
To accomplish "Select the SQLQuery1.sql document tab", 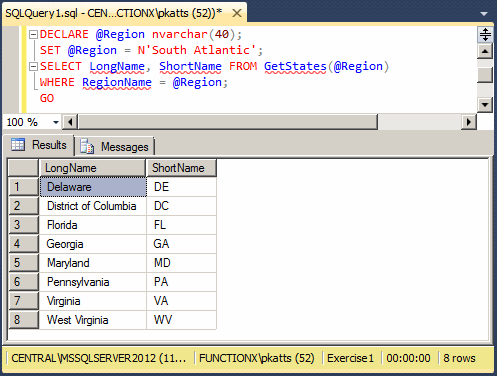I will (125, 13).
